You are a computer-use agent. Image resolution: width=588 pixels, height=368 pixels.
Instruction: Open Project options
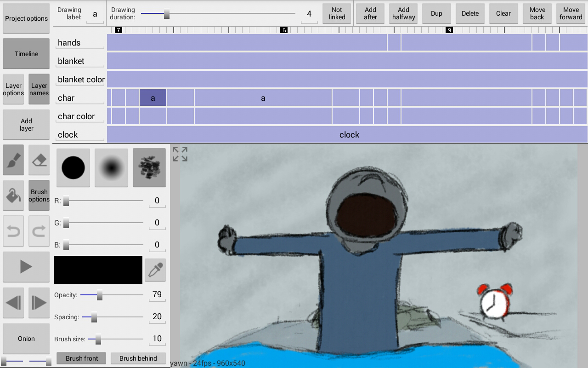pyautogui.click(x=26, y=18)
